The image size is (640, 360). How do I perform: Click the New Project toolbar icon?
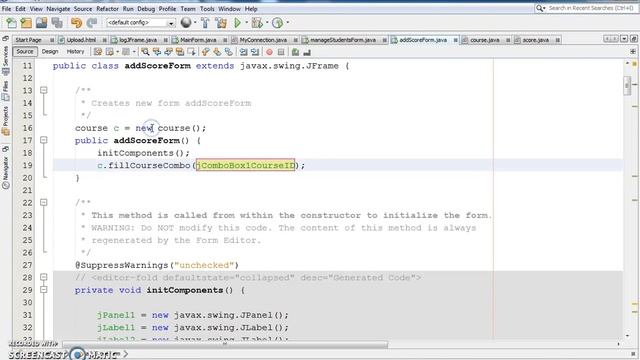[x=26, y=23]
